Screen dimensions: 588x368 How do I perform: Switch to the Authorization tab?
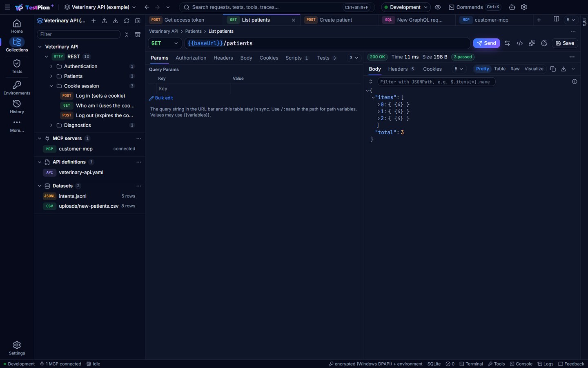(x=191, y=58)
